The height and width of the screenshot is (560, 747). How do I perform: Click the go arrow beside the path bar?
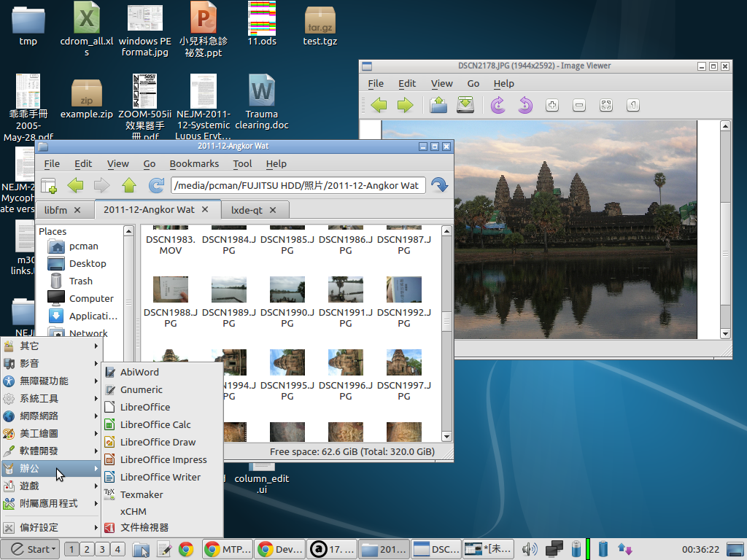(x=439, y=185)
